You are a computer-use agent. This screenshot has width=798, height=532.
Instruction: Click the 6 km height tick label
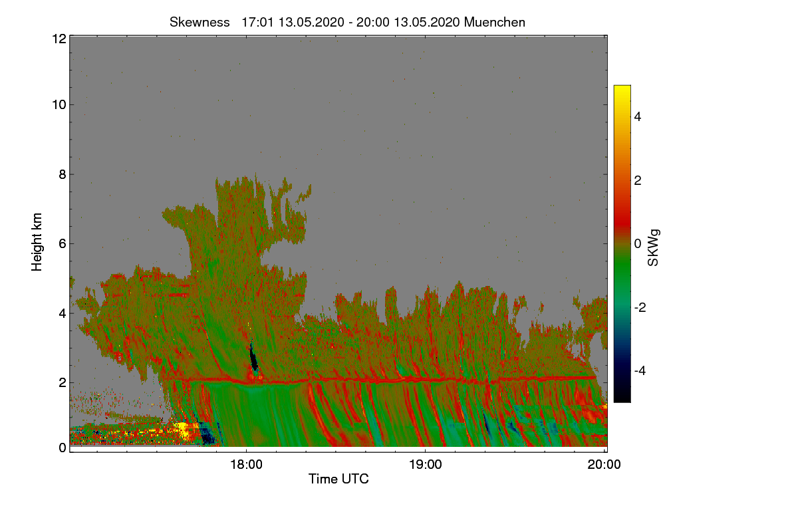[62, 243]
